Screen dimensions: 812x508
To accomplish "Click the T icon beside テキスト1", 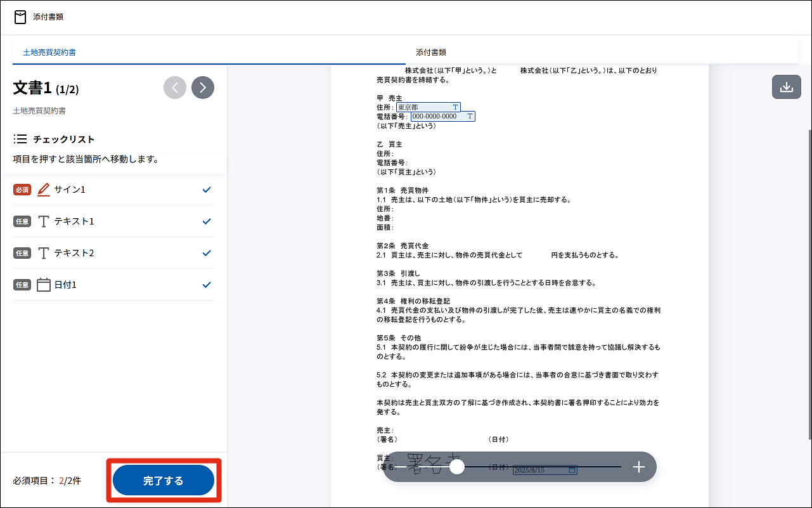I will point(43,221).
